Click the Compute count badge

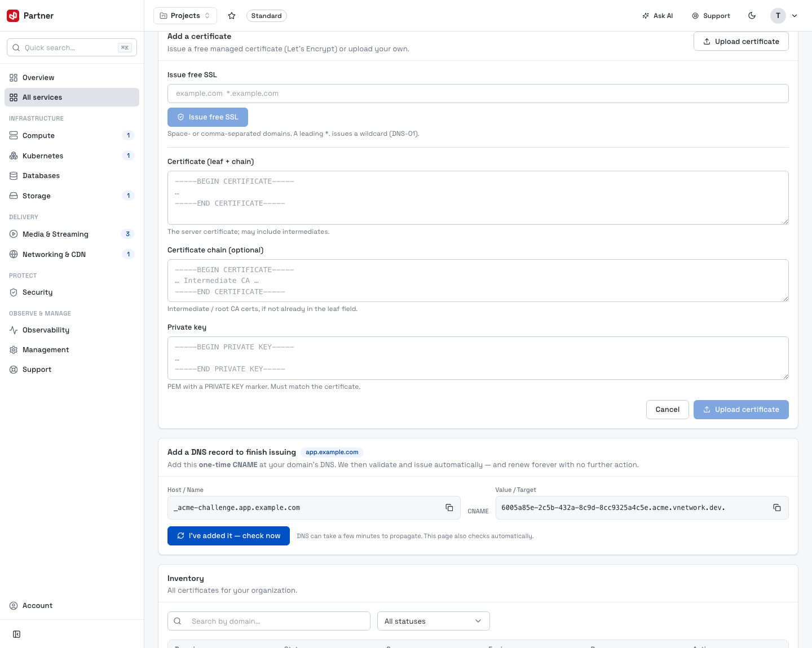[128, 136]
